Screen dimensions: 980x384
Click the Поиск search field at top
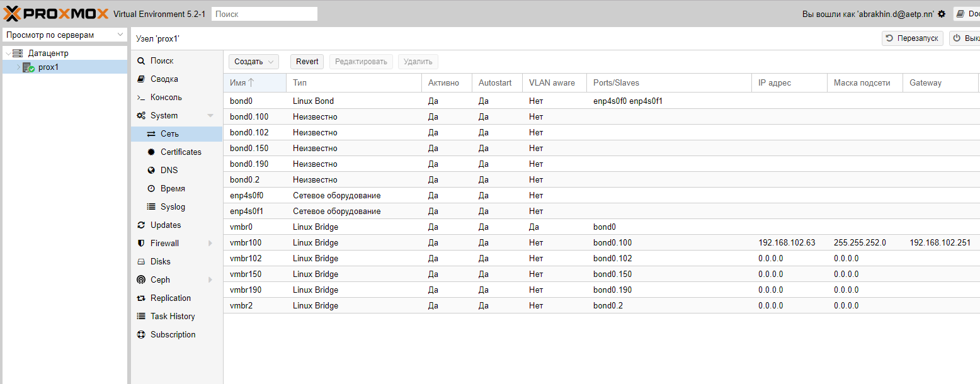click(264, 14)
